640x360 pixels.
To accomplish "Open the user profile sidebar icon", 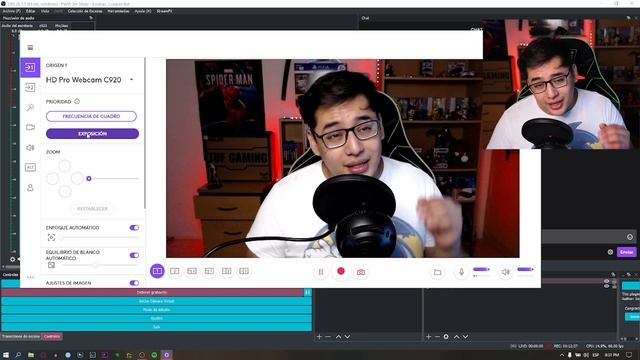I will [x=30, y=188].
